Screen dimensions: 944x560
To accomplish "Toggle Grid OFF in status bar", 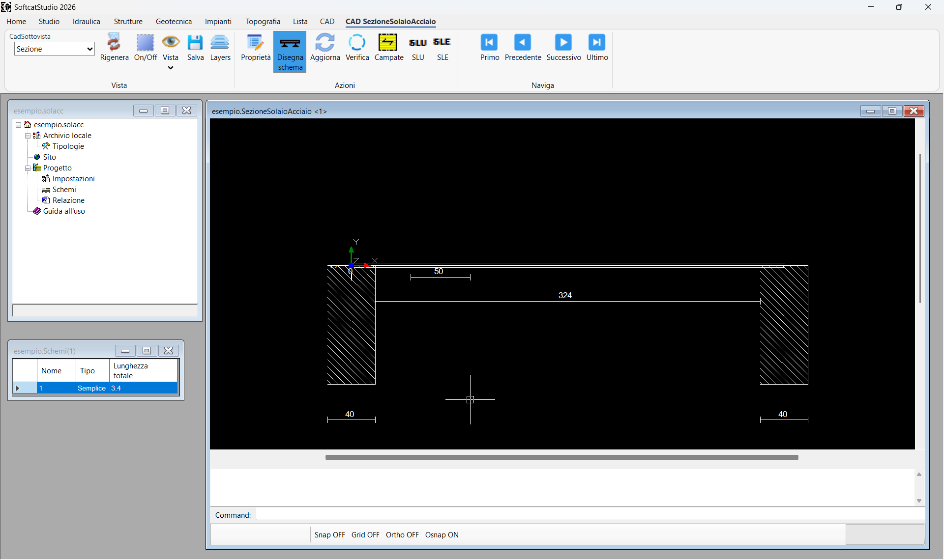I will (365, 535).
